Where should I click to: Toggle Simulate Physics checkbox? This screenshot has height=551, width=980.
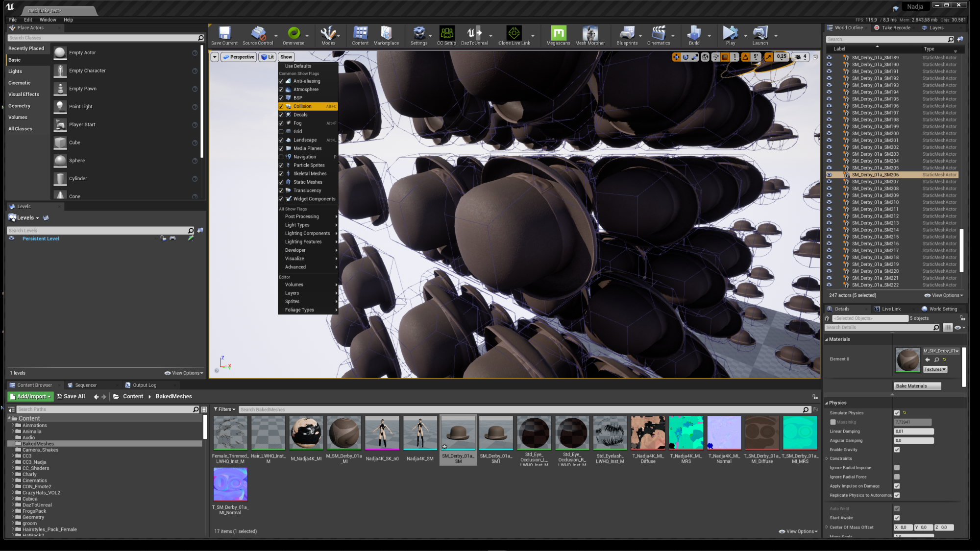[x=897, y=413]
